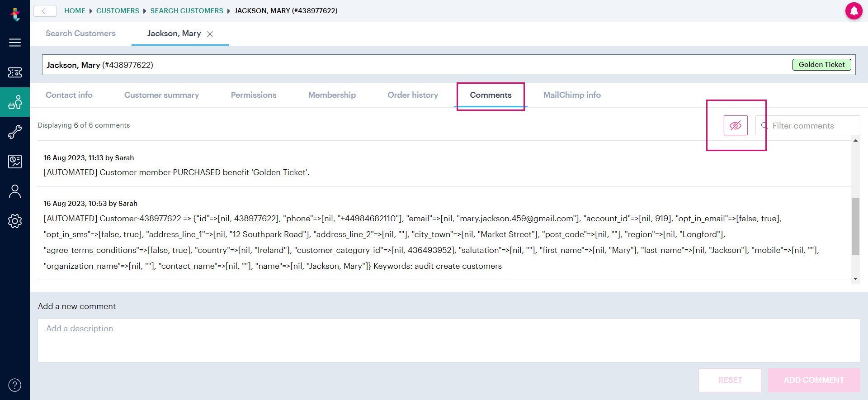Click the JACKSON, MARY (#438977622) breadcrumb text
The image size is (868, 400).
tap(286, 10)
